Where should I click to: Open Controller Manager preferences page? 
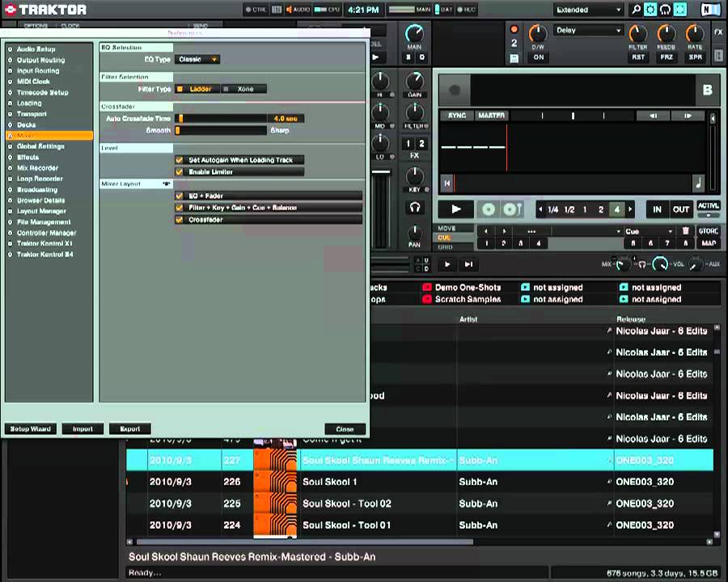pyautogui.click(x=46, y=233)
